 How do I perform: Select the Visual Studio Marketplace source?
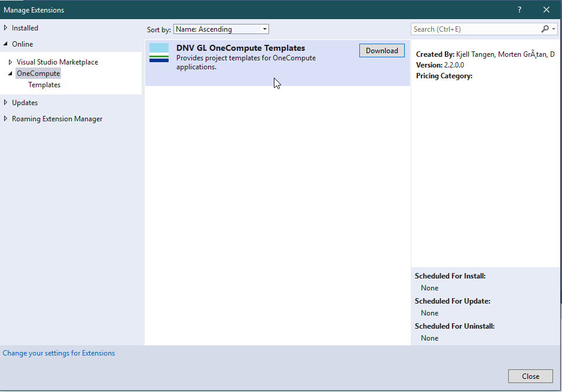[x=57, y=62]
